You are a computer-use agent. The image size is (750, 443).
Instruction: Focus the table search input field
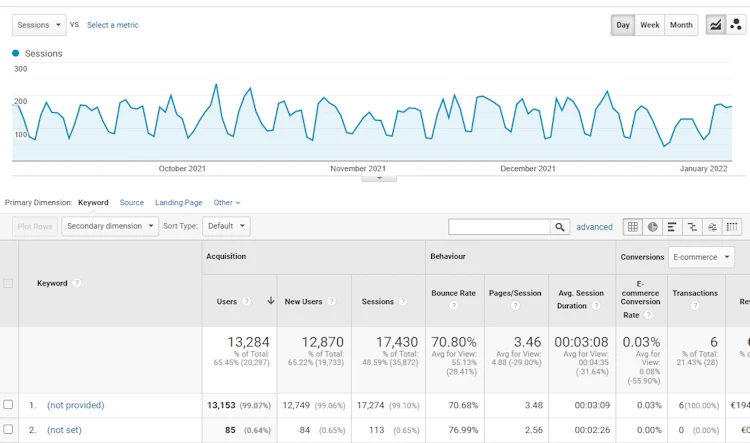(499, 227)
